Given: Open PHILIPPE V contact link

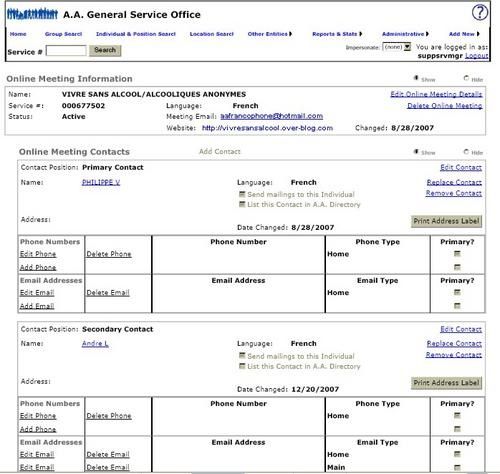Looking at the screenshot, I should click(101, 182).
